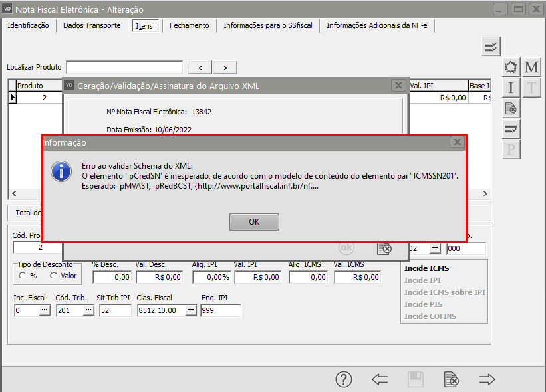Switch to the Dados Transporte tab
The height and width of the screenshot is (392, 546).
pyautogui.click(x=92, y=25)
